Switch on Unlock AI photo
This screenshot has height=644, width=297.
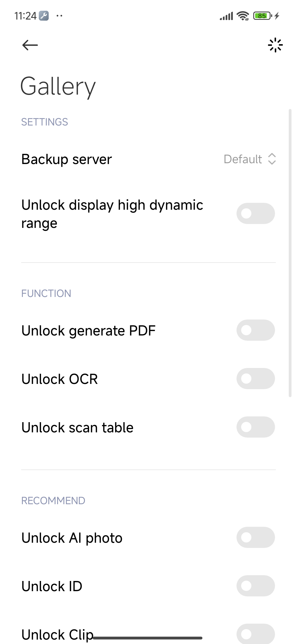[255, 537]
